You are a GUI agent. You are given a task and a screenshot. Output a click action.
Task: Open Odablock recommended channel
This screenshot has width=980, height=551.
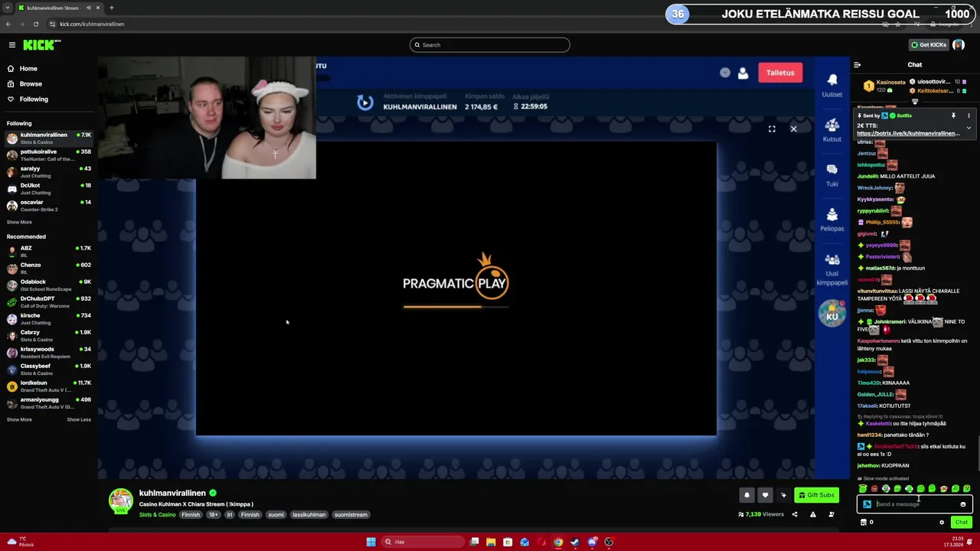tap(49, 285)
